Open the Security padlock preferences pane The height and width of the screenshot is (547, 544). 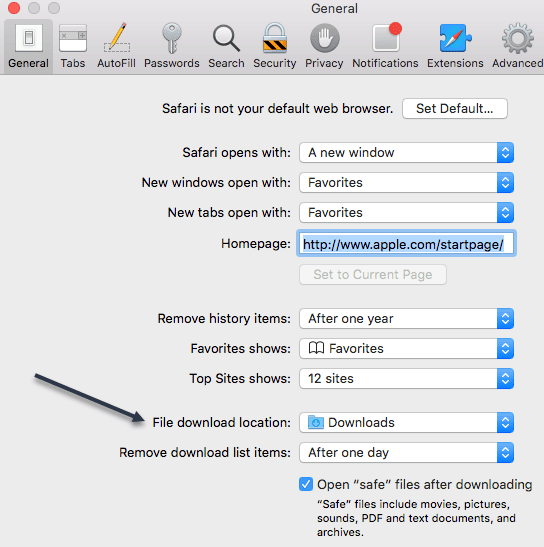pos(275,46)
